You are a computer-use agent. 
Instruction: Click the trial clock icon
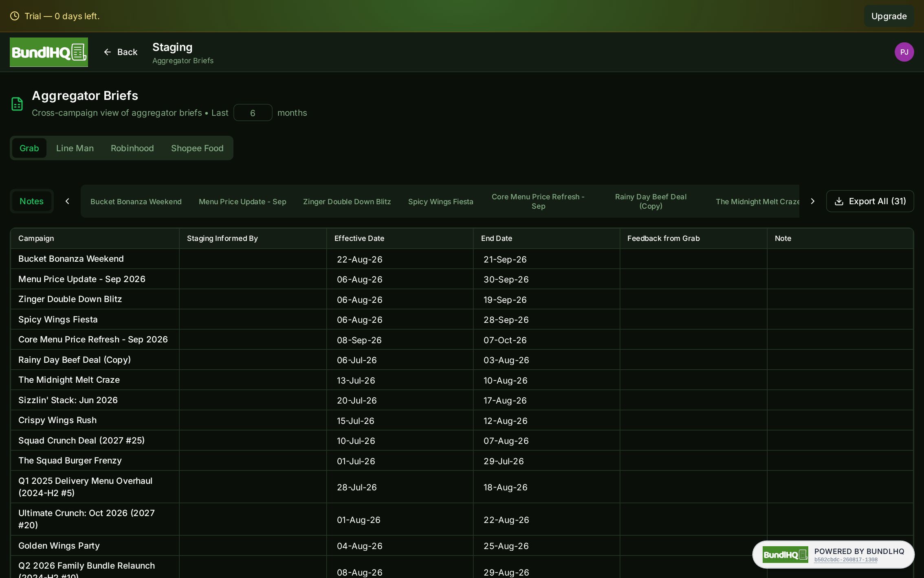click(x=15, y=16)
